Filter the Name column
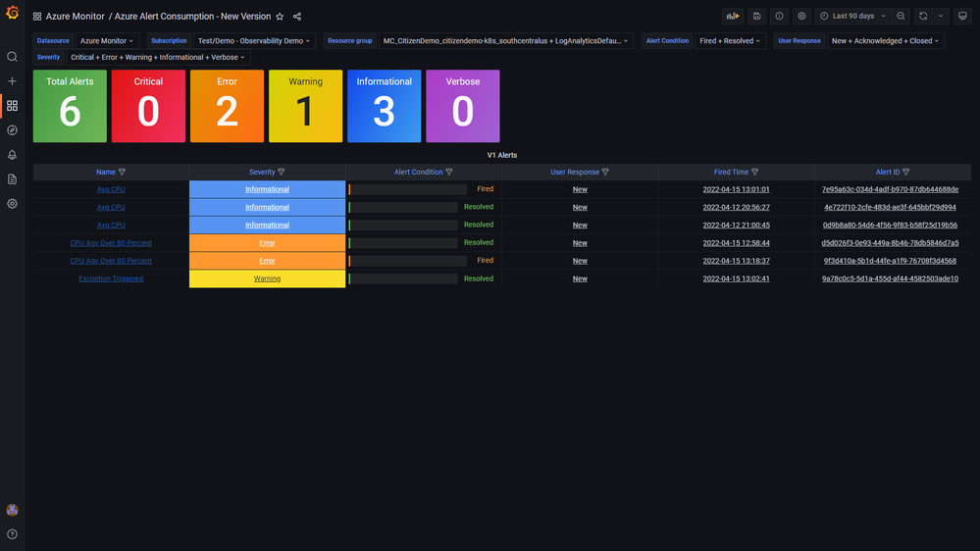The height and width of the screenshot is (551, 980). coord(122,172)
